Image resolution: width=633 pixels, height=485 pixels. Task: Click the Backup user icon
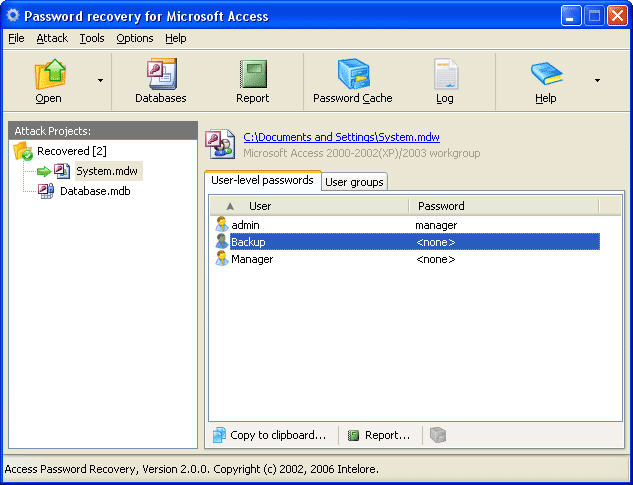point(222,241)
